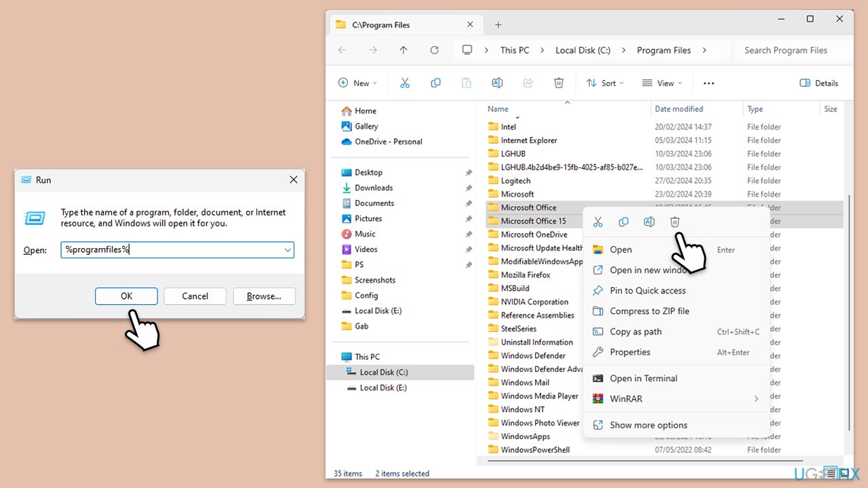
Task: Select Desktop in the navigation pane
Action: click(368, 173)
